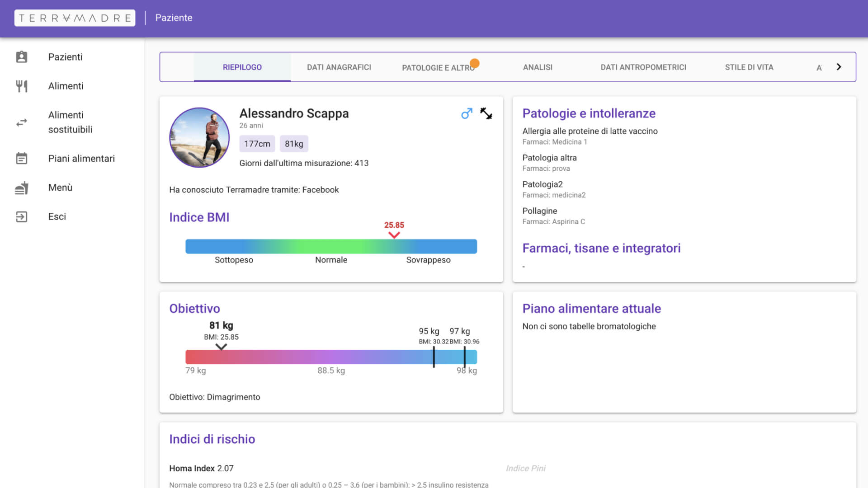Click the Menù food tray icon

coord(21,188)
